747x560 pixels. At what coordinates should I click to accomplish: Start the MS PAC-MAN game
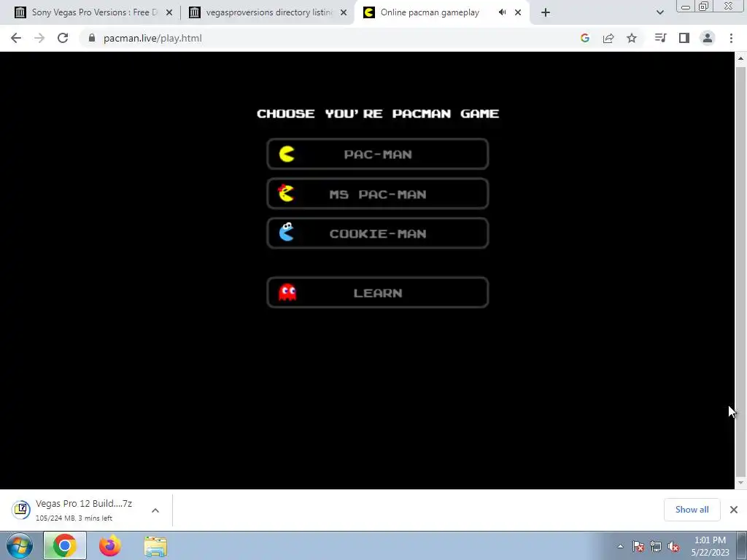(377, 194)
